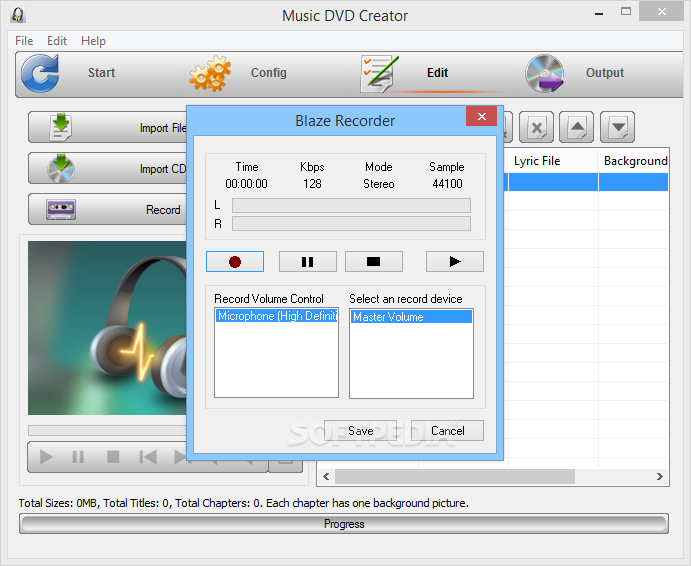Click the preview seek bar
The height and width of the screenshot is (566, 691).
pyautogui.click(x=107, y=430)
